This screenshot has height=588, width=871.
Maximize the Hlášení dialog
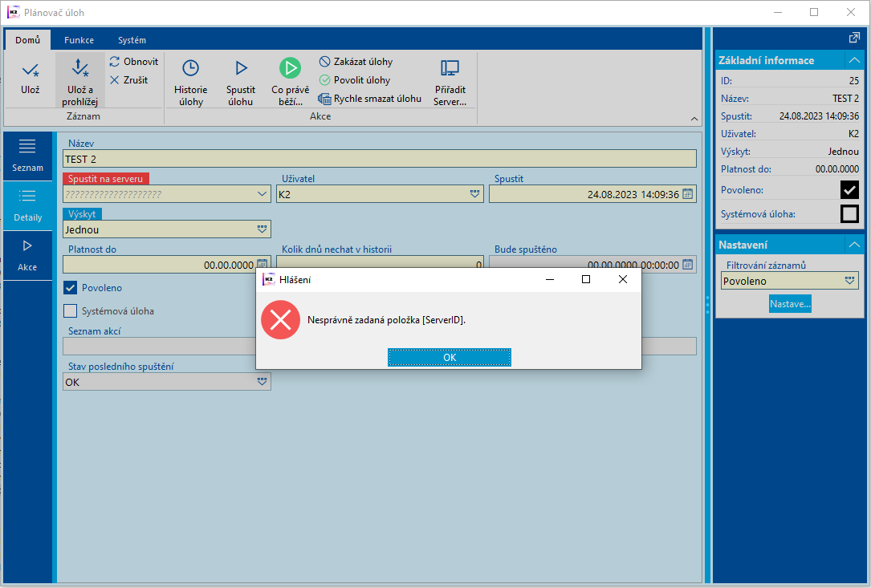point(585,279)
